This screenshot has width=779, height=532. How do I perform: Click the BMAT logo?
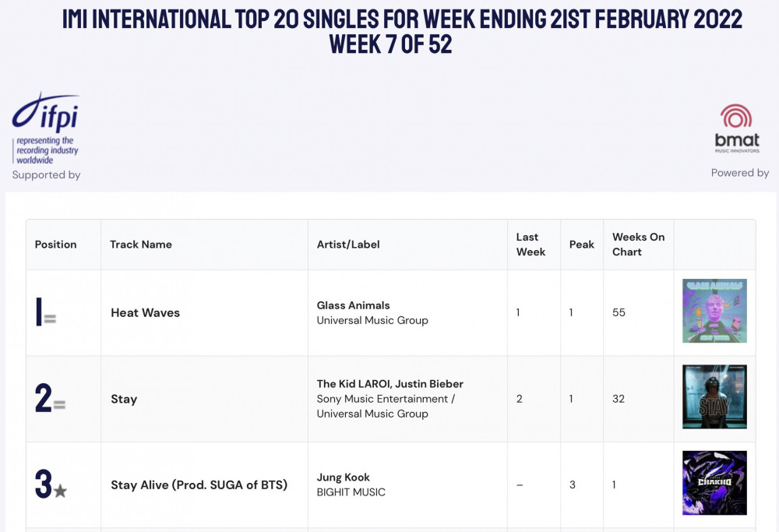pyautogui.click(x=737, y=129)
